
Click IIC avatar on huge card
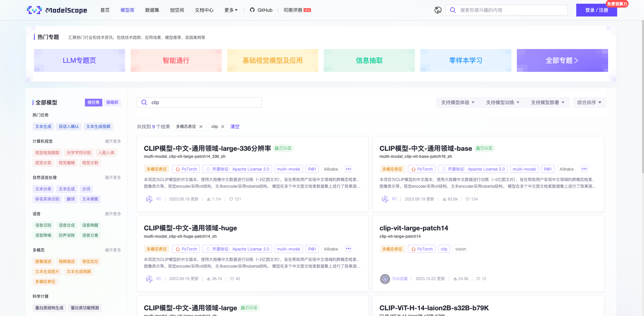[x=149, y=279]
